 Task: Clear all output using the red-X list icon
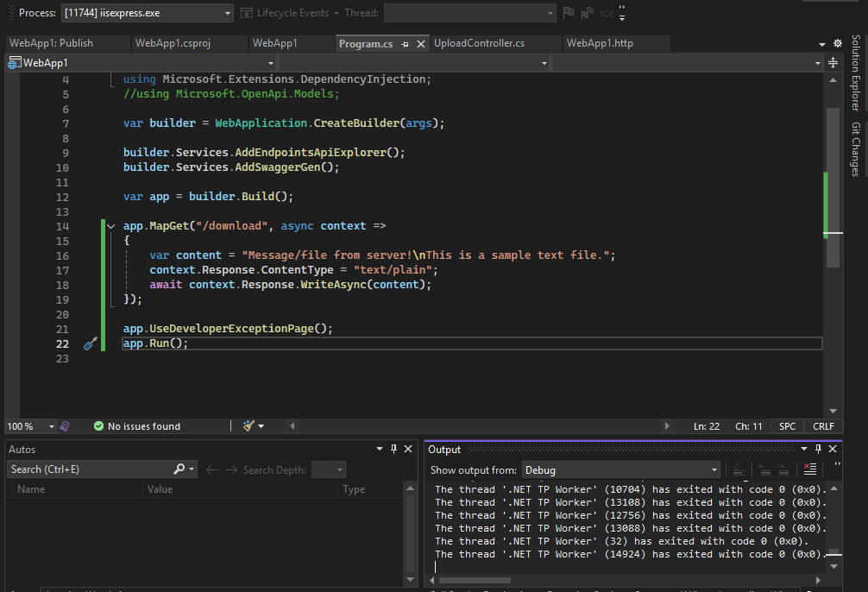(809, 469)
